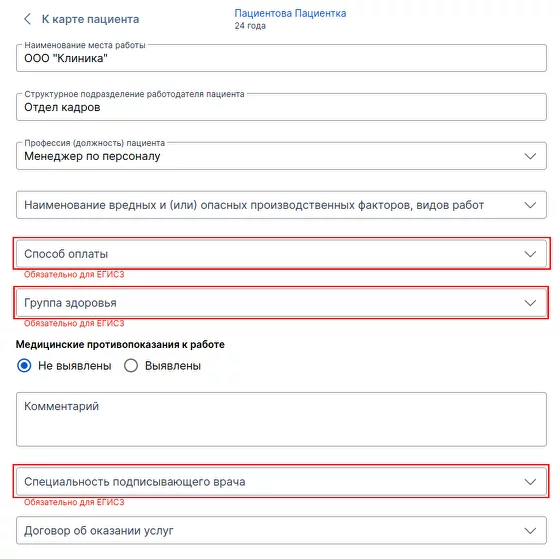The height and width of the screenshot is (559, 560).
Task: Expand the Профессия (должность) chevron
Action: [530, 156]
